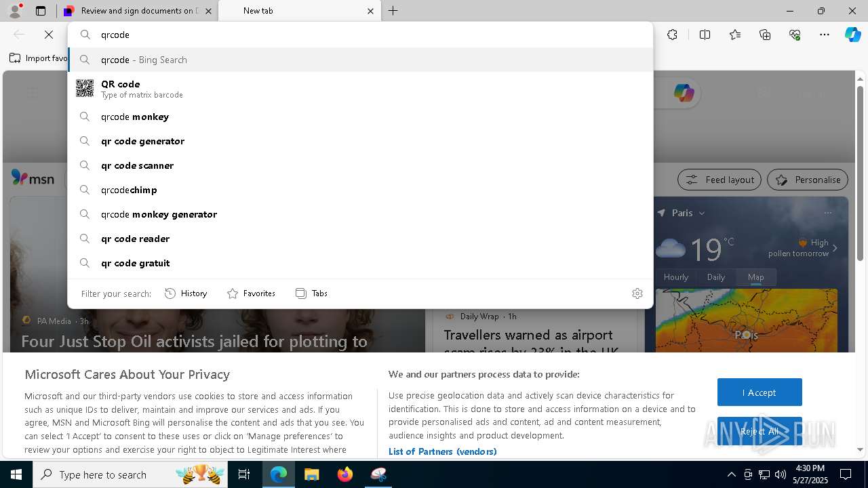Select the weather Map tab
The height and width of the screenshot is (488, 868).
pos(755,277)
